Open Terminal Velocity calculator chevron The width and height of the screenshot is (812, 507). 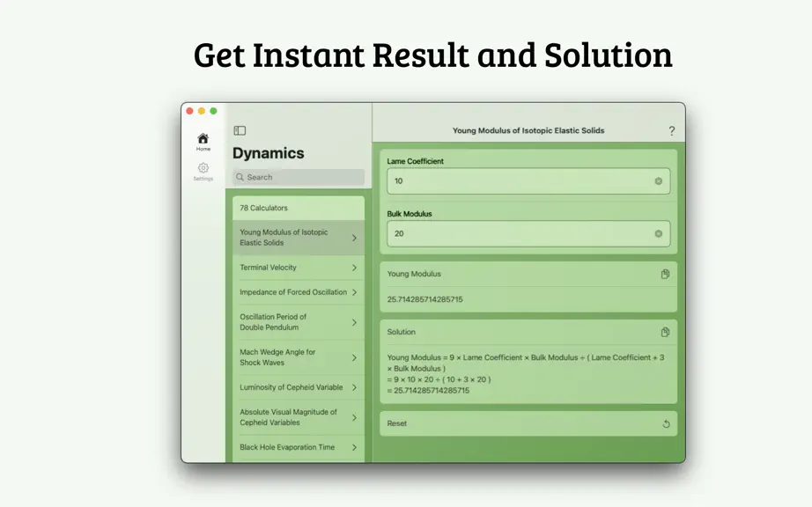click(x=354, y=268)
